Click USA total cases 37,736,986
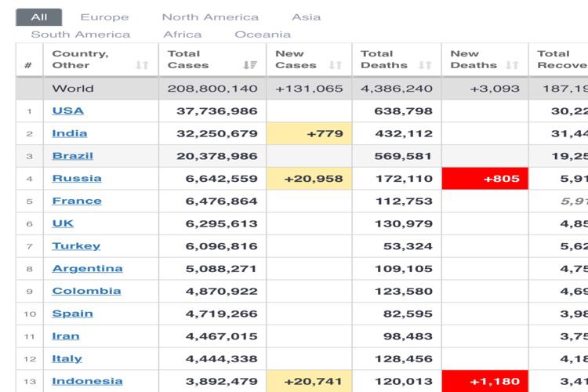Screen dimensions: 588x392 217,111
